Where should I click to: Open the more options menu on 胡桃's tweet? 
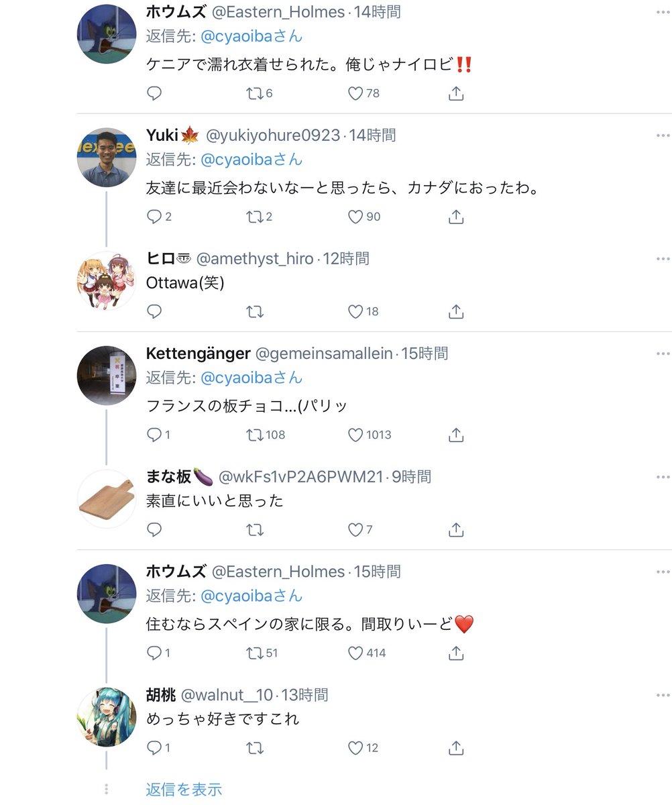pyautogui.click(x=663, y=695)
